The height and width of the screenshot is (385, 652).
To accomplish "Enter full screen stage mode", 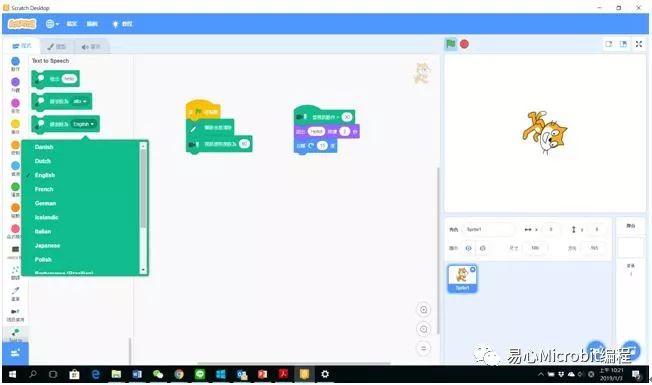I will (x=639, y=44).
